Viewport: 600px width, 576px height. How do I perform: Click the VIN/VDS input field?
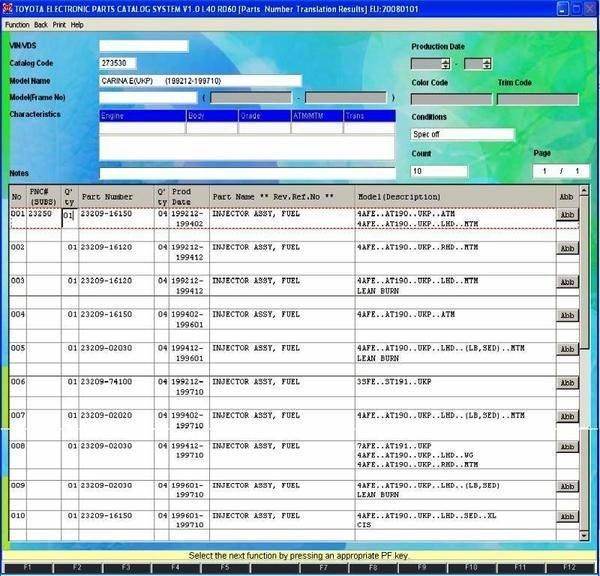143,46
